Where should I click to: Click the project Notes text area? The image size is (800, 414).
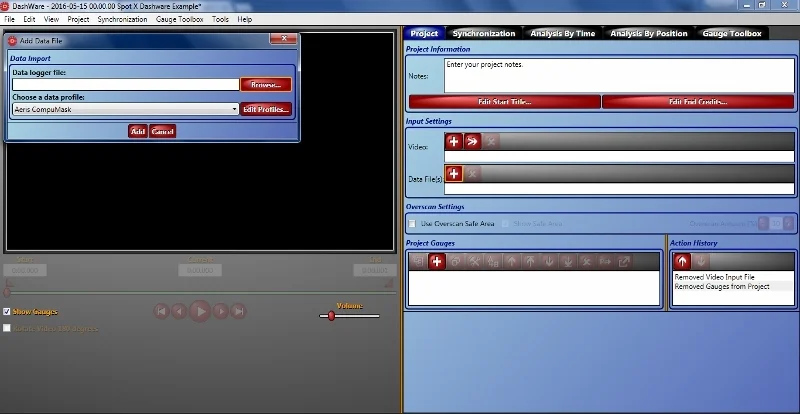(619, 76)
